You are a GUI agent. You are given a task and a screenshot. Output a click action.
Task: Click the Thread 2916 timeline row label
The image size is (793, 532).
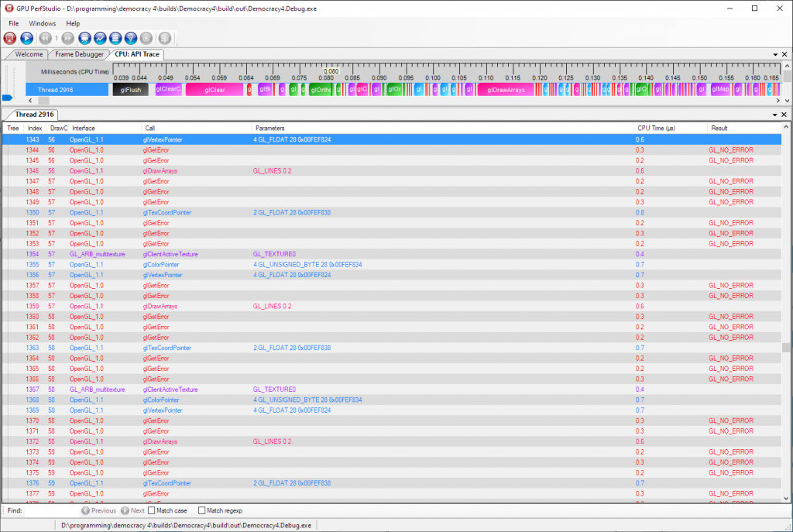67,90
